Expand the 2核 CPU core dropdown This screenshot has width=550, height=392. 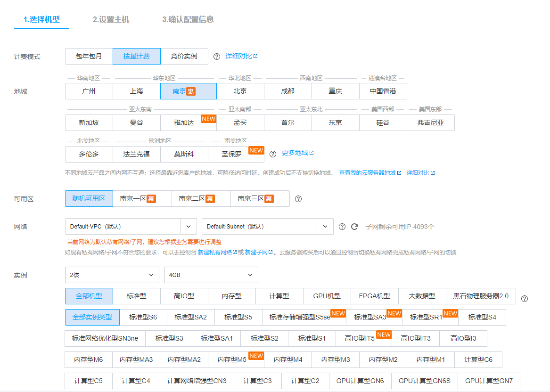112,275
